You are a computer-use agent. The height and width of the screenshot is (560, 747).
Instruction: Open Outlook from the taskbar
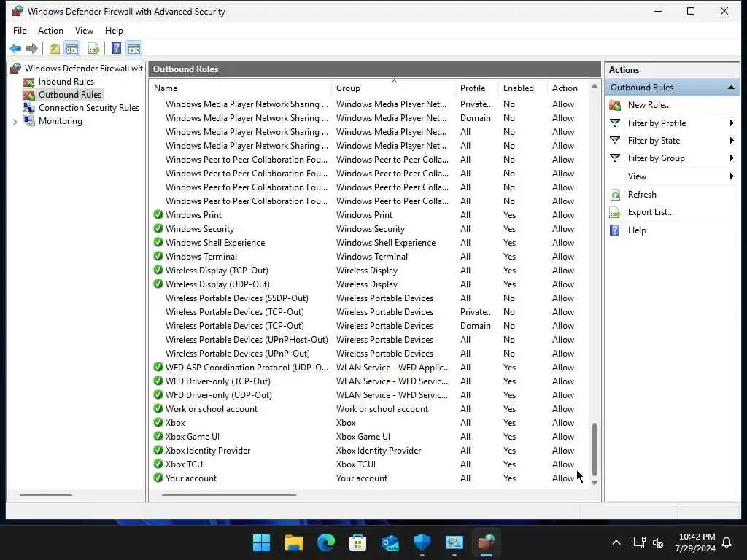390,542
